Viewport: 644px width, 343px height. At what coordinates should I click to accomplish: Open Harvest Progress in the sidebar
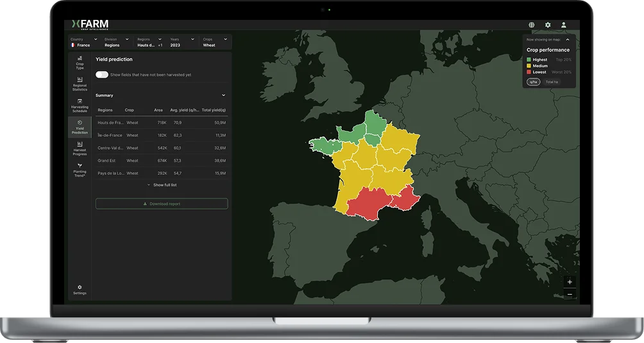point(80,148)
